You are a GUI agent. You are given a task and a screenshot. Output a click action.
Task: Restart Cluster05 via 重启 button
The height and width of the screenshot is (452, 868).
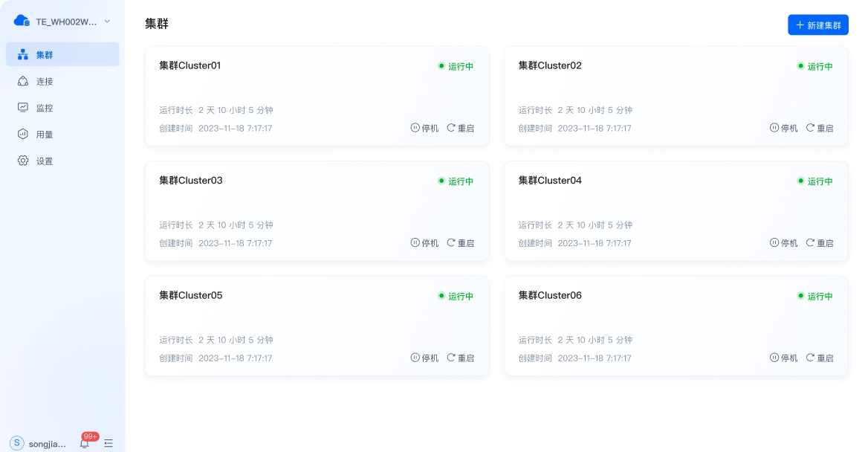(x=461, y=358)
